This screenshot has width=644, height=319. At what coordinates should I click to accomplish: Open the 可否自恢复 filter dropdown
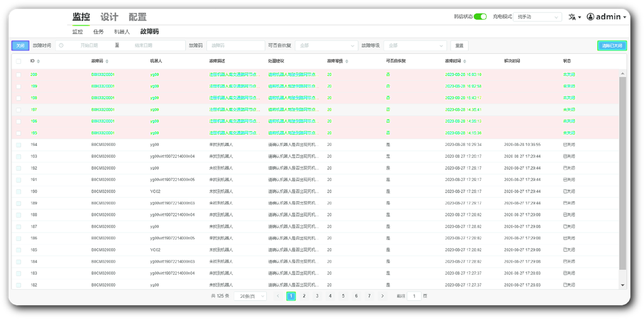[327, 46]
